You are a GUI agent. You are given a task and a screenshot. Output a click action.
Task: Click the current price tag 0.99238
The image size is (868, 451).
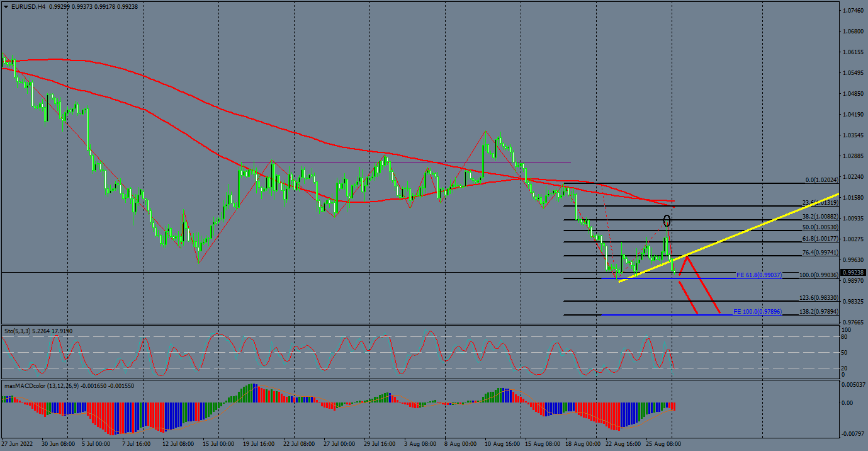[854, 273]
